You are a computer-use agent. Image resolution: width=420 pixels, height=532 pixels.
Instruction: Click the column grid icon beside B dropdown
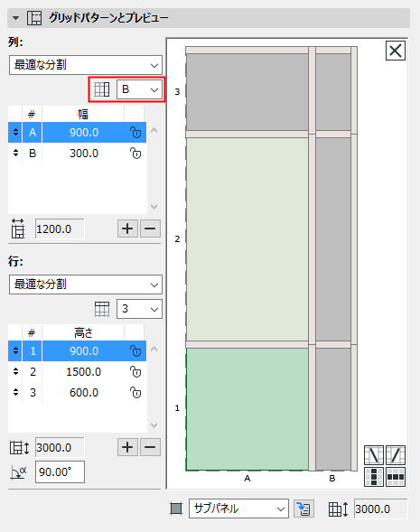[101, 89]
